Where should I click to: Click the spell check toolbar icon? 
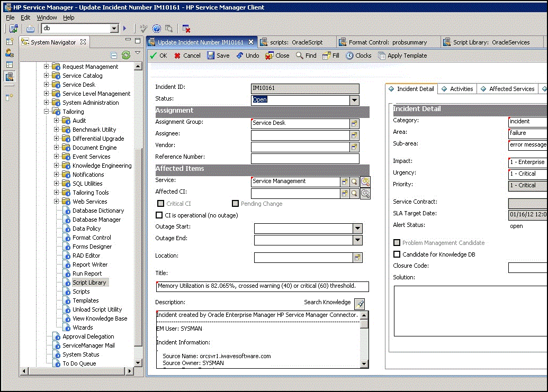click(x=143, y=28)
